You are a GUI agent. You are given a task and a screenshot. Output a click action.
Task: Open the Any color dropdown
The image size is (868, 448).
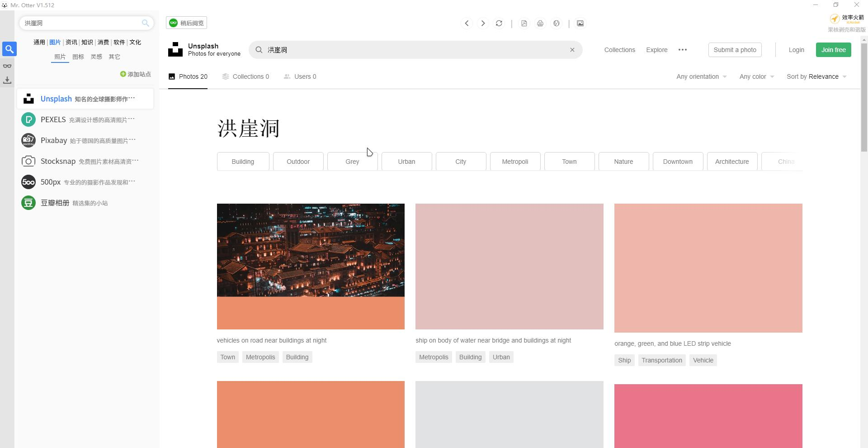coord(757,76)
